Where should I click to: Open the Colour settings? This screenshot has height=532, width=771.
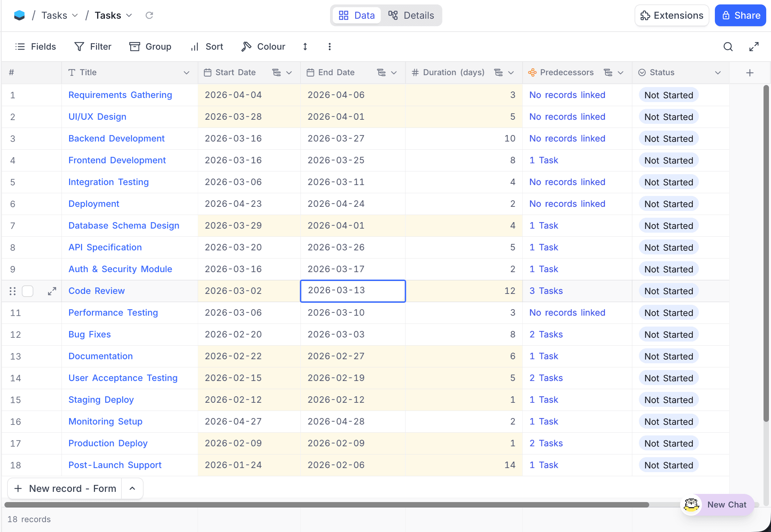(x=263, y=47)
